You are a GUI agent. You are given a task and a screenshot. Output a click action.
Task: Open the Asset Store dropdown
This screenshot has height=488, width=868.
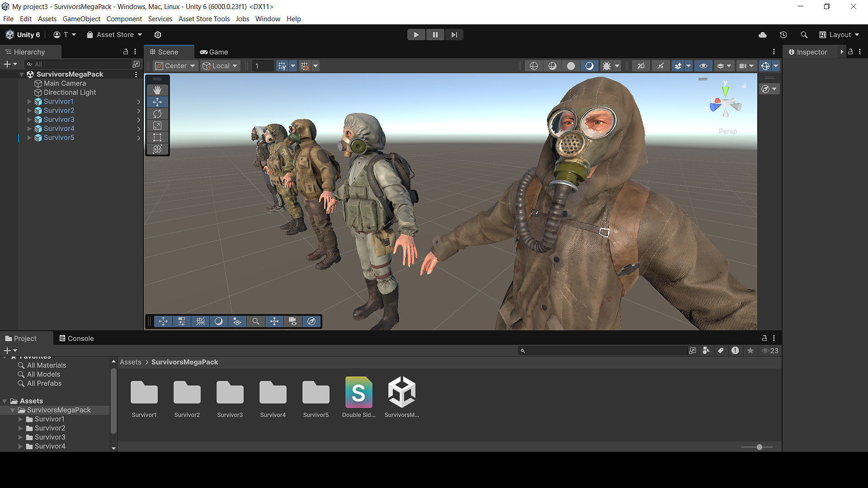point(114,35)
